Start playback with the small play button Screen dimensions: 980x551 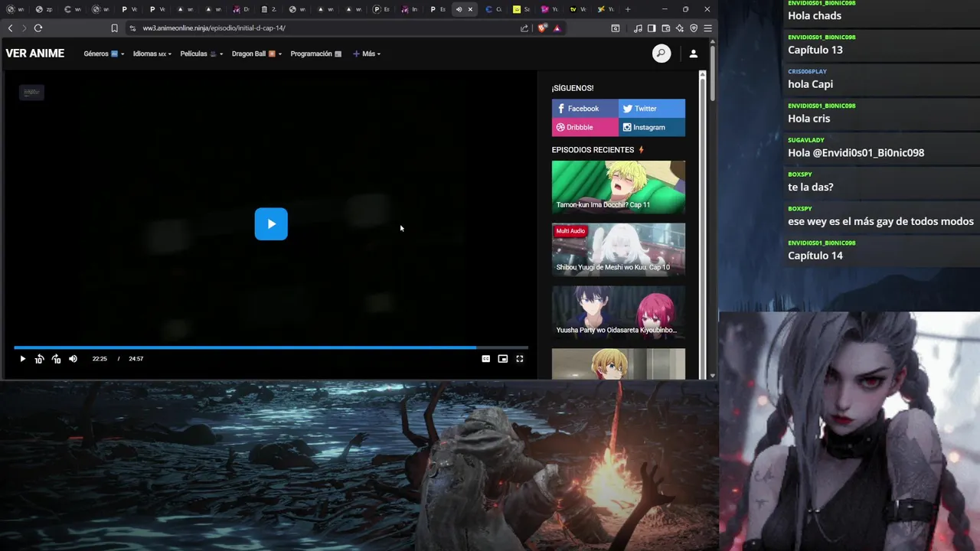[22, 358]
